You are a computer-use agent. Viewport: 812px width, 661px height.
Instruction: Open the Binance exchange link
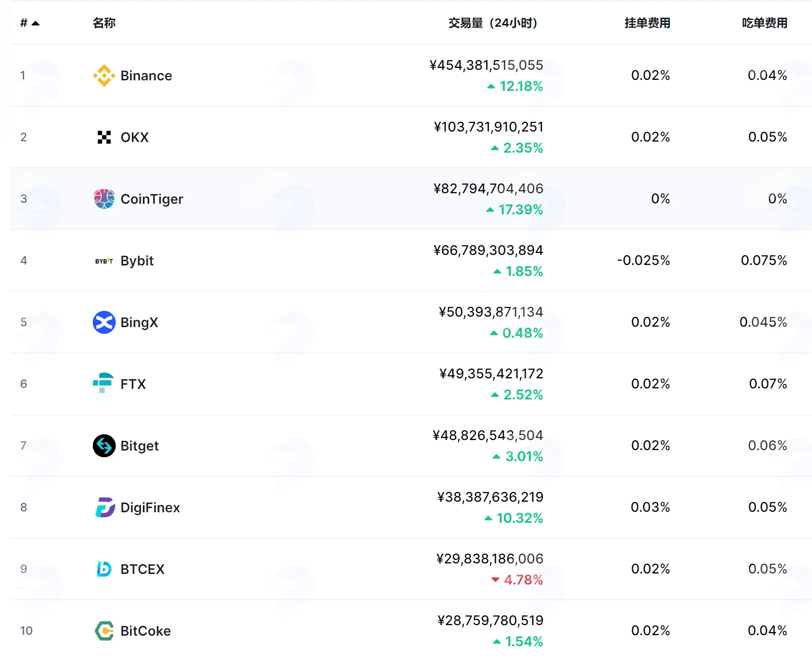146,76
